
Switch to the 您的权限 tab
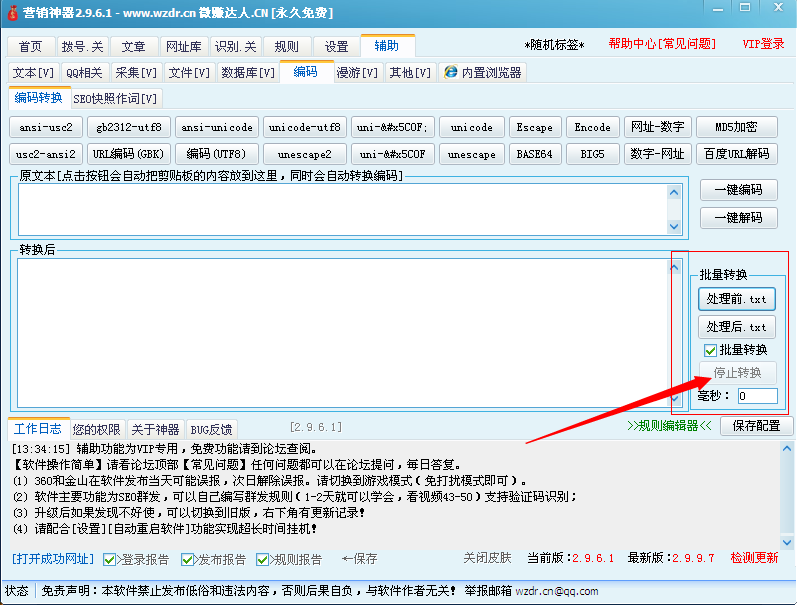coord(97,430)
